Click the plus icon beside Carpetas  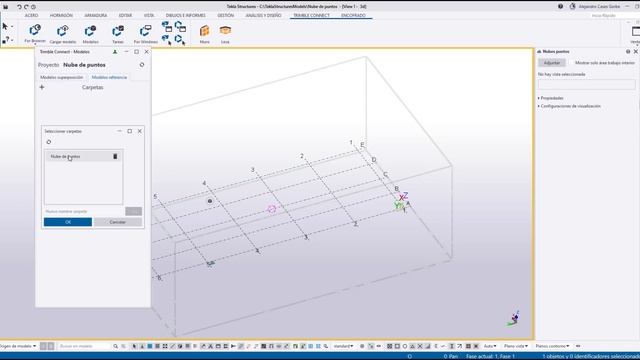coord(42,87)
